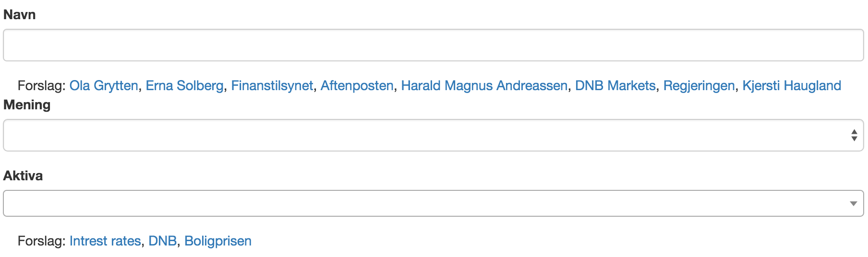The width and height of the screenshot is (868, 257).
Task: Choose the Erna Solberg suggestion link
Action: pyautogui.click(x=184, y=86)
